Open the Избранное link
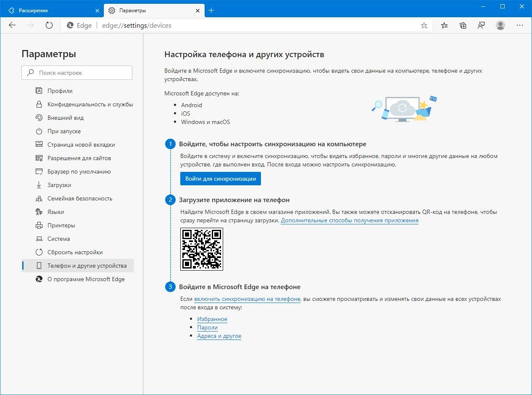Viewport: 532px width, 395px height. [x=212, y=319]
